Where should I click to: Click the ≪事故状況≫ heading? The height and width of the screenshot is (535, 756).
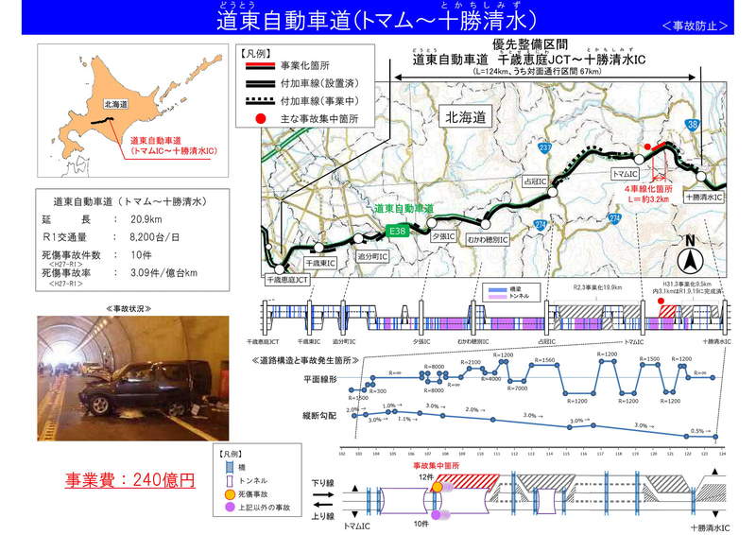[129, 309]
